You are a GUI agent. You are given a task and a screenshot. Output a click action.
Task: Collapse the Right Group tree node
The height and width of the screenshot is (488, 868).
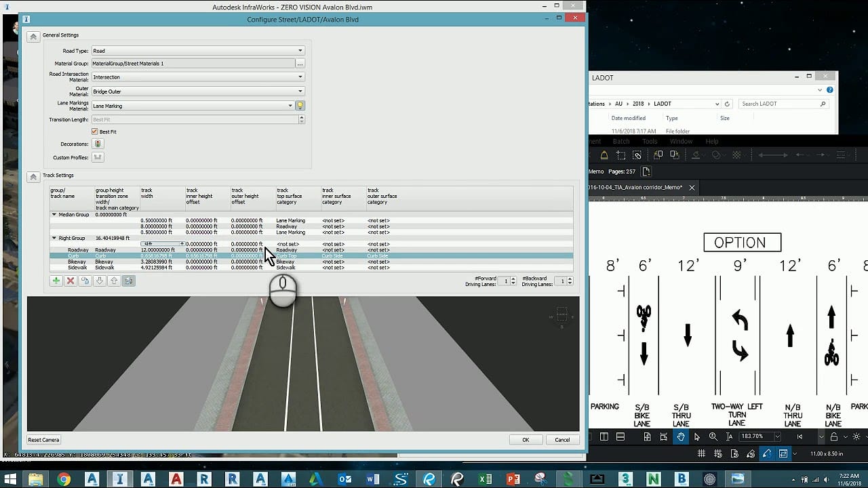54,239
